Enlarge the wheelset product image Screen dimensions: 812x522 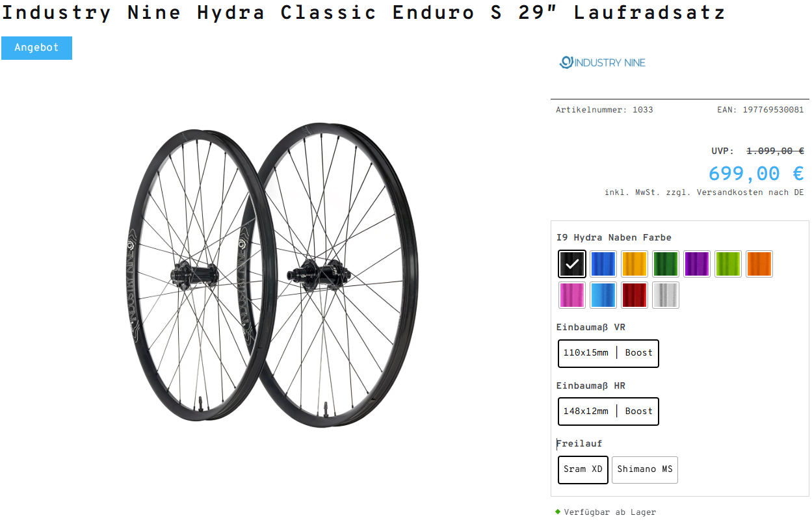pyautogui.click(x=267, y=276)
